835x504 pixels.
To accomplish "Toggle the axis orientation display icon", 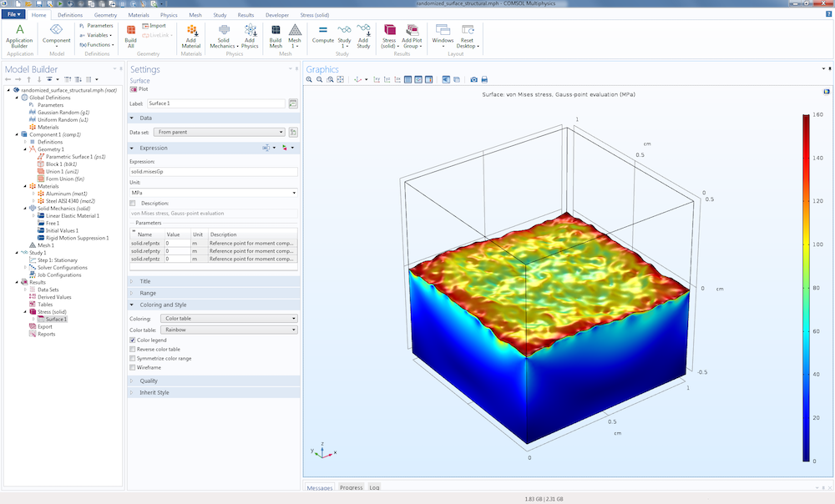I will [x=418, y=80].
